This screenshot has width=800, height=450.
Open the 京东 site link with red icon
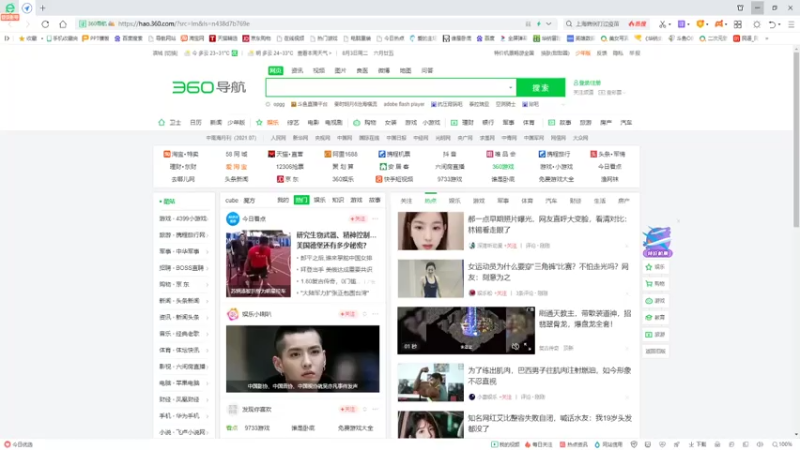coord(287,179)
